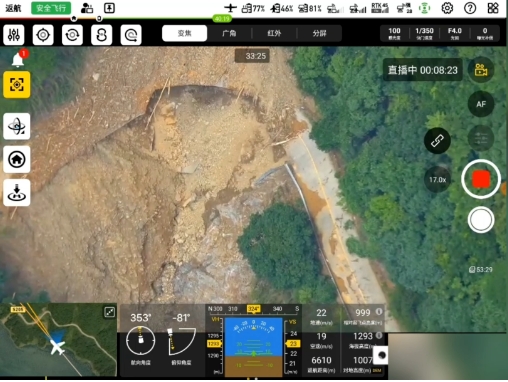Switch to the 红外 infrared tab
508x382 pixels.
[x=274, y=33]
